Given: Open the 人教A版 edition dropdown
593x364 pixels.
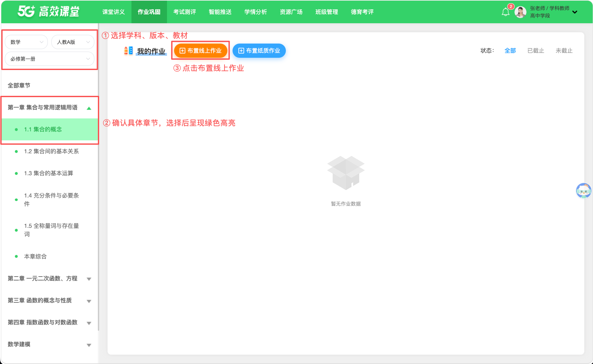Looking at the screenshot, I should (73, 42).
